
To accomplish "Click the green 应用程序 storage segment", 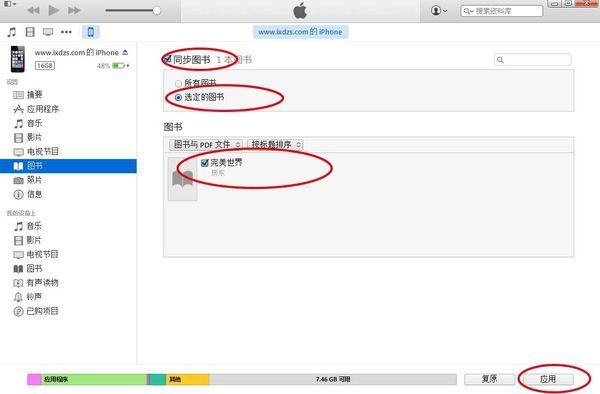I will tap(94, 379).
